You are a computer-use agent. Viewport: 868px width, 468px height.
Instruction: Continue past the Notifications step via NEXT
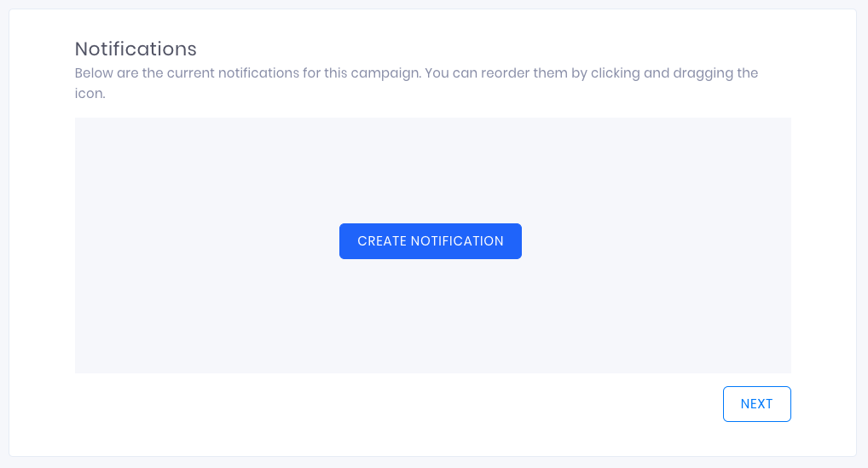click(x=757, y=404)
